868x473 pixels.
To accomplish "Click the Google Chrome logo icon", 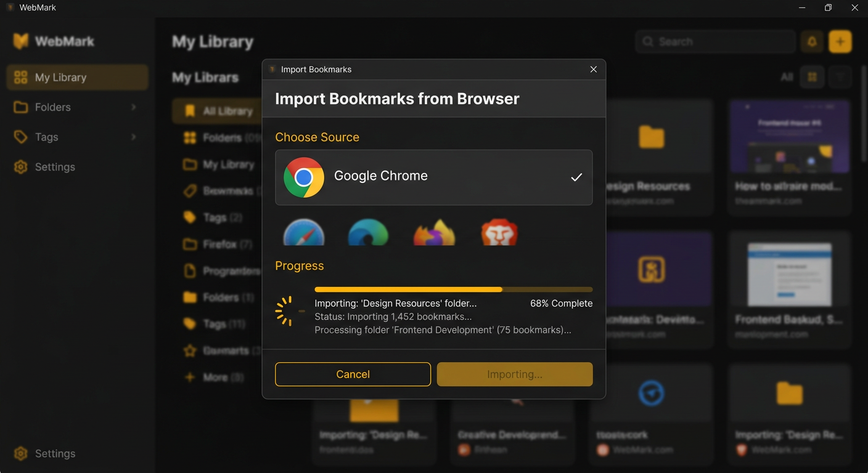I will tap(304, 177).
